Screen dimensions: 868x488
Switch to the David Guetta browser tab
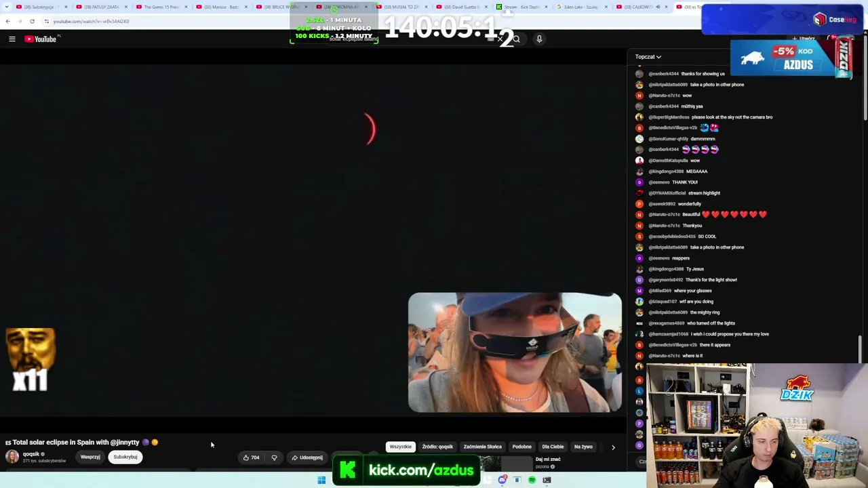(462, 7)
